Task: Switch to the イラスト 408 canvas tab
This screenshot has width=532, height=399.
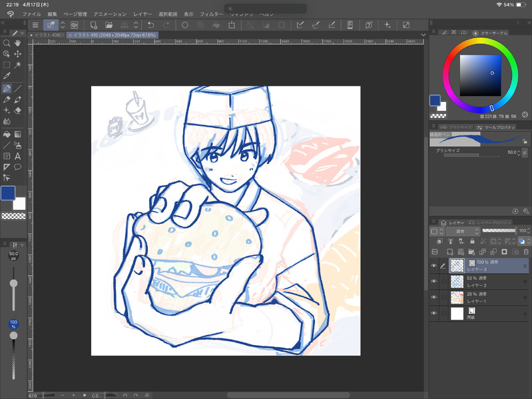Action: (x=47, y=35)
